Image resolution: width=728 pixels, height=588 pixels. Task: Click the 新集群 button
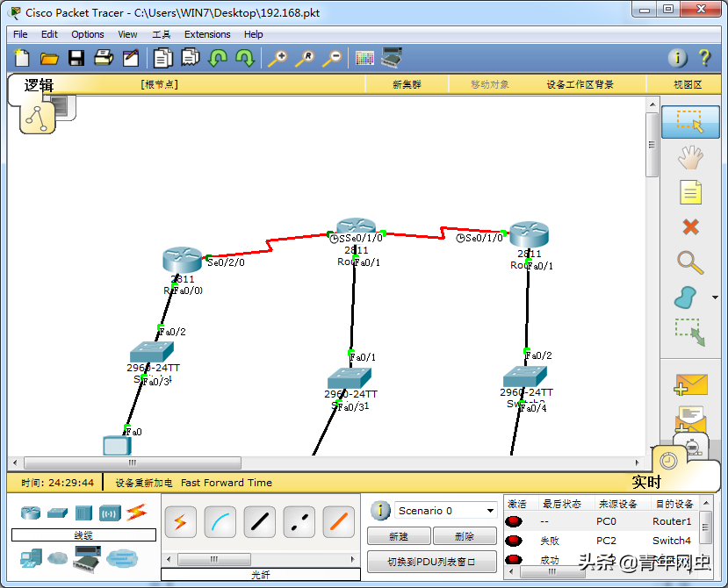(x=407, y=84)
